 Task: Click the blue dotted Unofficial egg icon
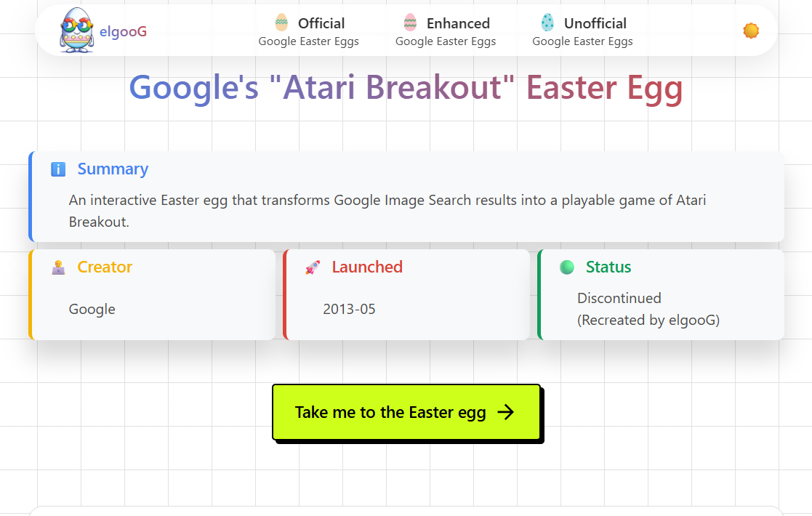click(x=547, y=23)
